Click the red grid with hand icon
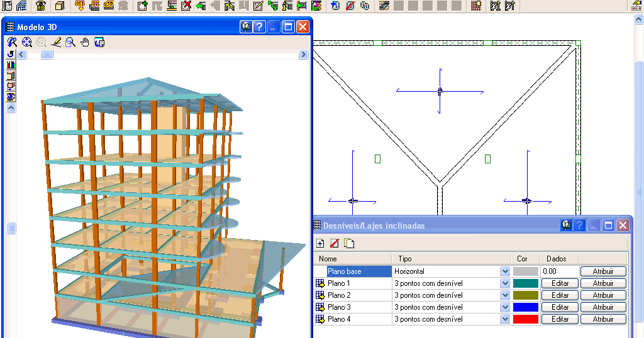This screenshot has height=338, width=644. (x=476, y=5)
